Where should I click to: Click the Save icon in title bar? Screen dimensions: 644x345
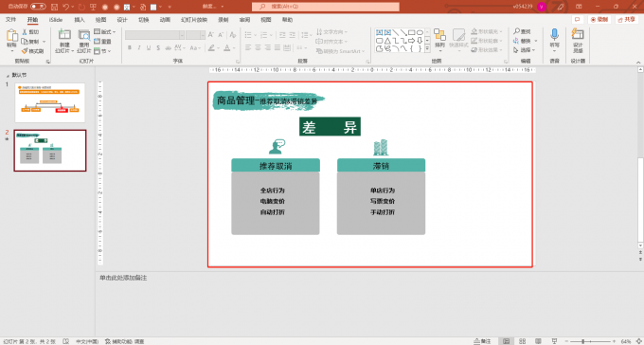click(x=54, y=7)
